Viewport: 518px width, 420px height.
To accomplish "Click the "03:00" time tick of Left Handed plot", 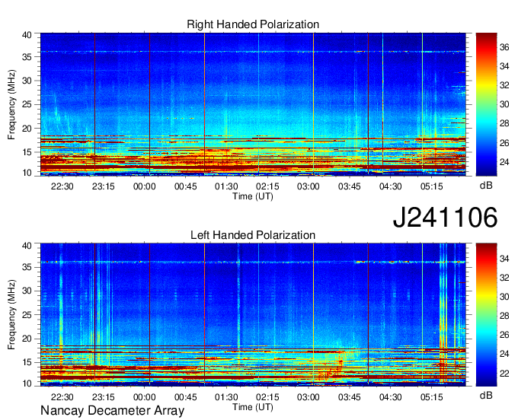I will tap(309, 397).
